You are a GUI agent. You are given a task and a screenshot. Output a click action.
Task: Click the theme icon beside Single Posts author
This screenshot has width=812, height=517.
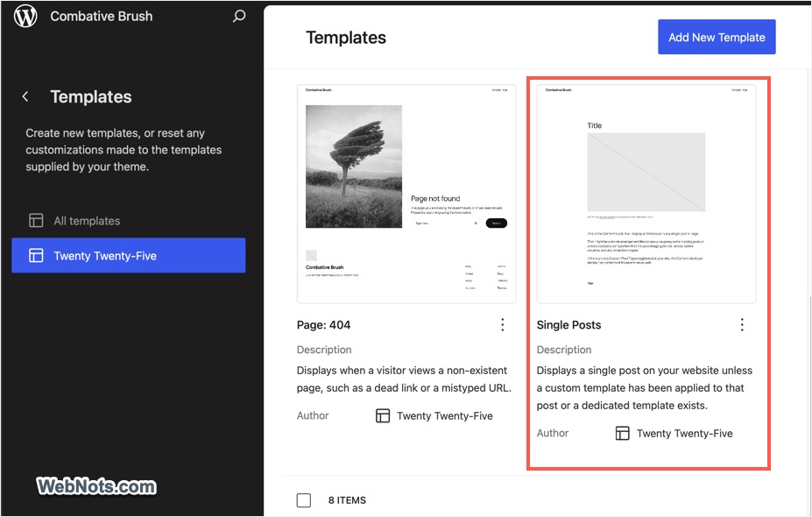click(x=623, y=434)
